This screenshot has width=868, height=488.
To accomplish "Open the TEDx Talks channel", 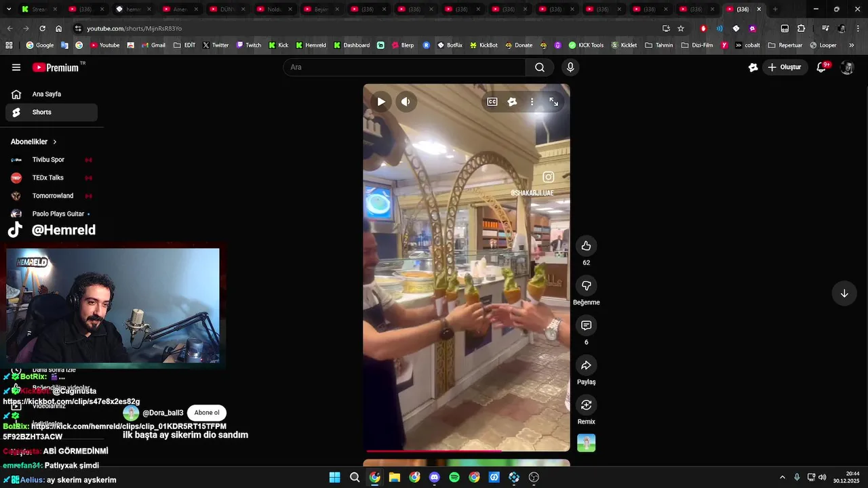I will 52,178.
